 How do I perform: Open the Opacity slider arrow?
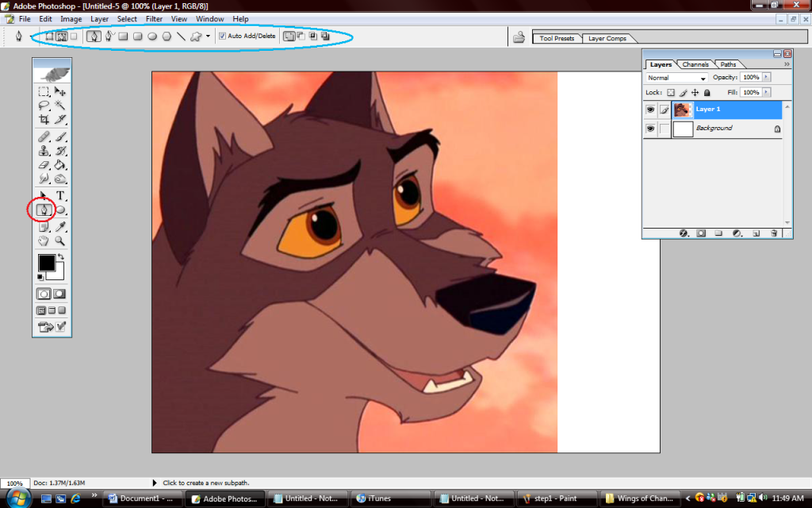[x=767, y=77]
